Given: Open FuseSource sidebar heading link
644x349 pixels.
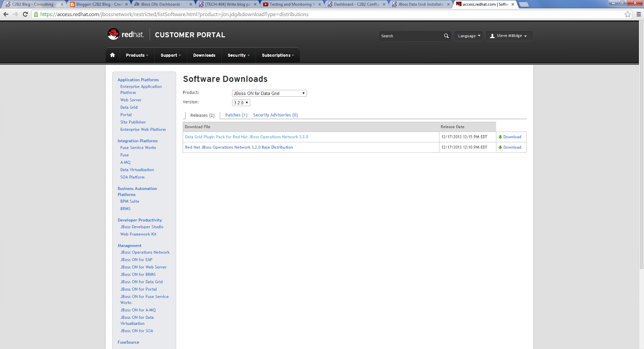Looking at the screenshot, I should point(128,342).
